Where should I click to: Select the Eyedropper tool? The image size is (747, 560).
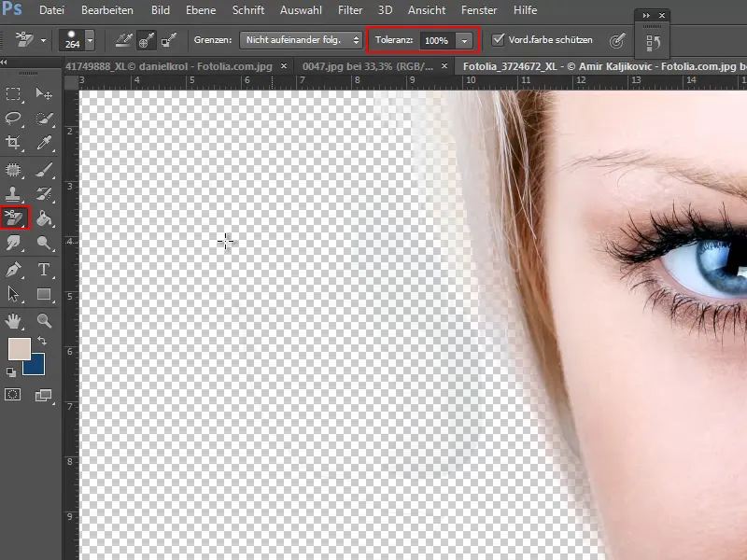(44, 142)
